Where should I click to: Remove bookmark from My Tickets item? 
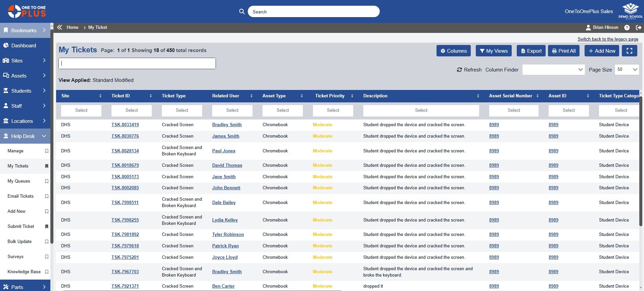tap(47, 166)
